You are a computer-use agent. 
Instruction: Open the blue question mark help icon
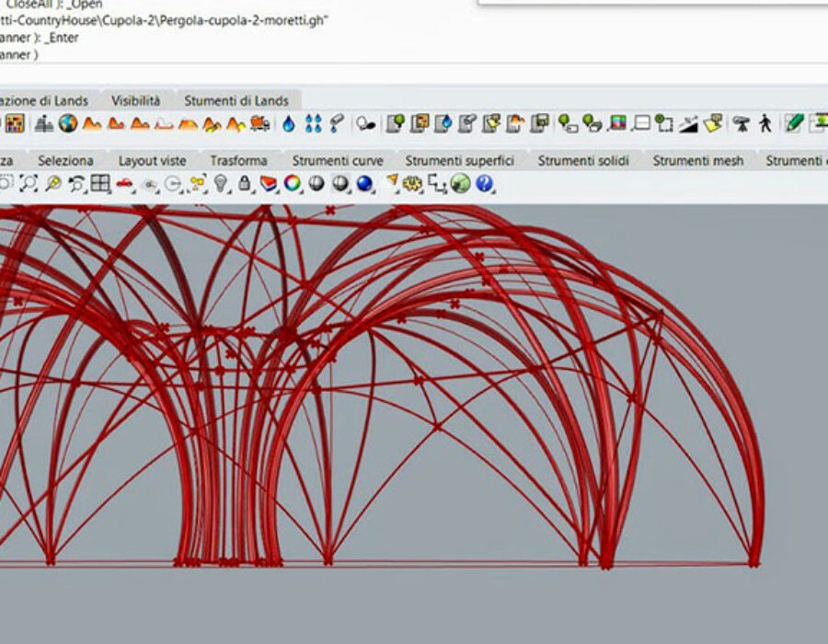(485, 184)
